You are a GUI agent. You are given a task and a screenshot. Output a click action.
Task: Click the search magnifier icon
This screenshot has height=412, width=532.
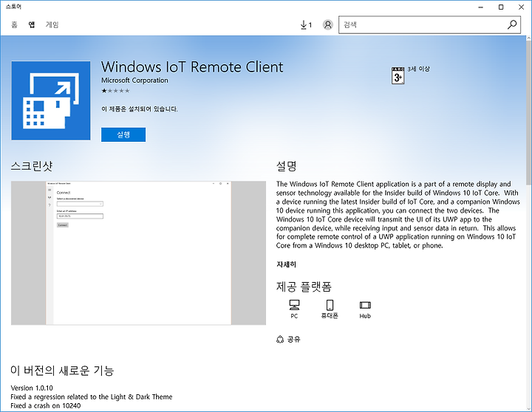click(512, 24)
